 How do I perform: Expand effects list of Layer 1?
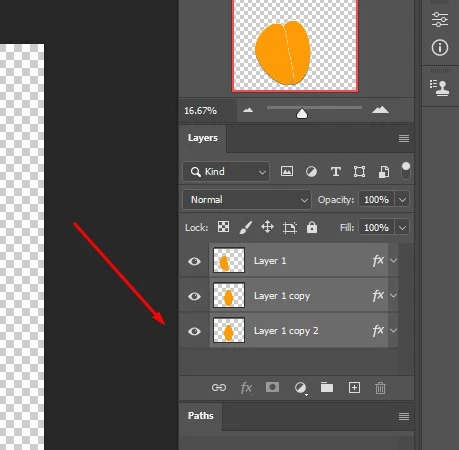pyautogui.click(x=393, y=260)
